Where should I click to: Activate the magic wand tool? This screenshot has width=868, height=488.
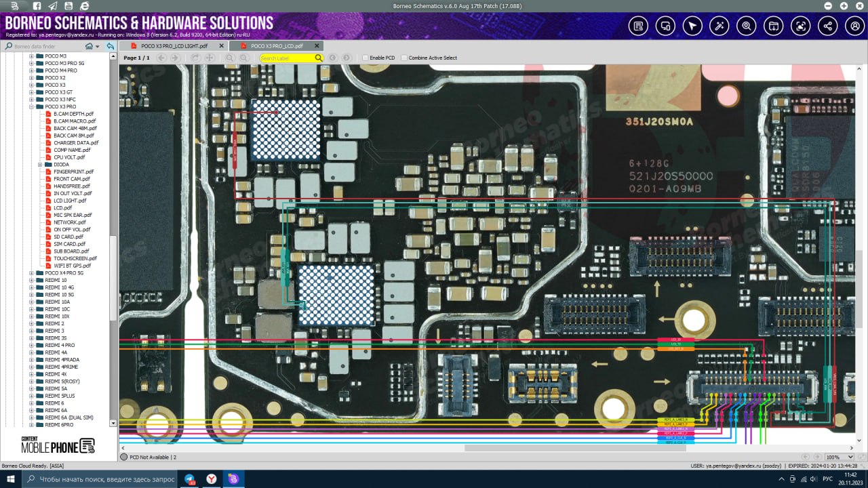(x=719, y=26)
